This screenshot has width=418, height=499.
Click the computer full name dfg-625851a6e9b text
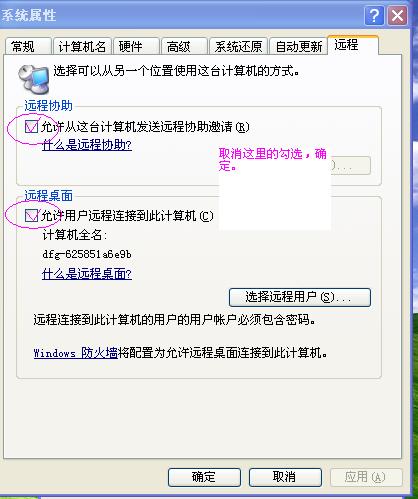(87, 254)
